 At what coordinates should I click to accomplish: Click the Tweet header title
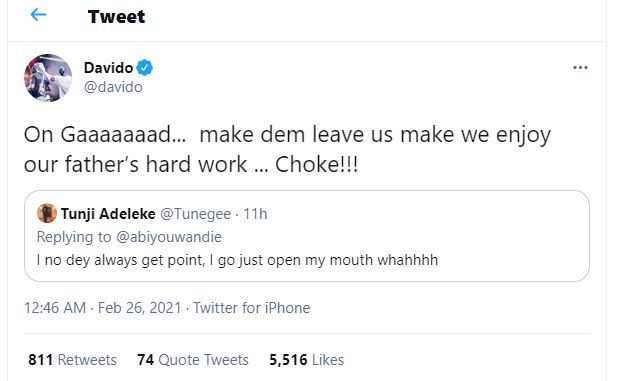[116, 17]
